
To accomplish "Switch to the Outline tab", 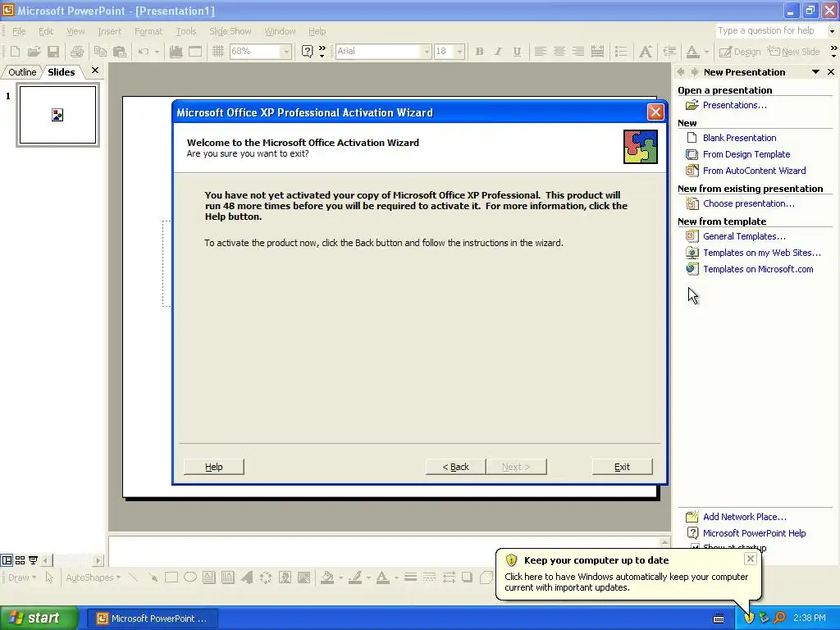I will [x=22, y=72].
